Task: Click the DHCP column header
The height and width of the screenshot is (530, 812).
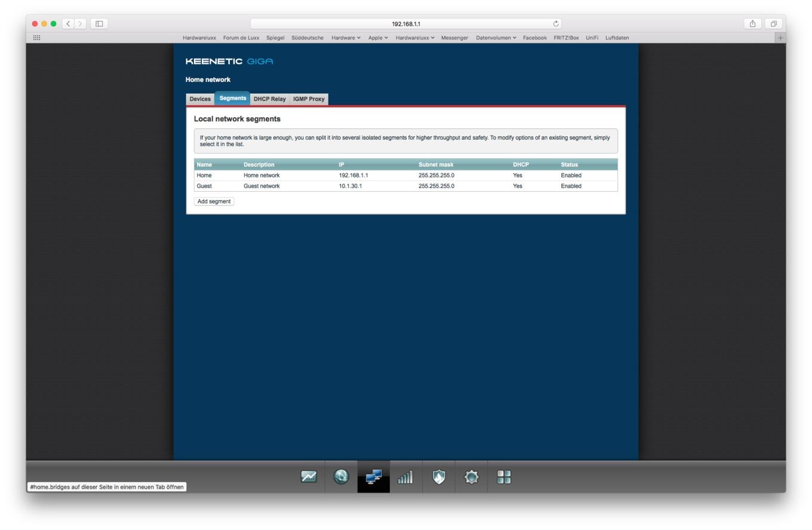Action: [521, 164]
